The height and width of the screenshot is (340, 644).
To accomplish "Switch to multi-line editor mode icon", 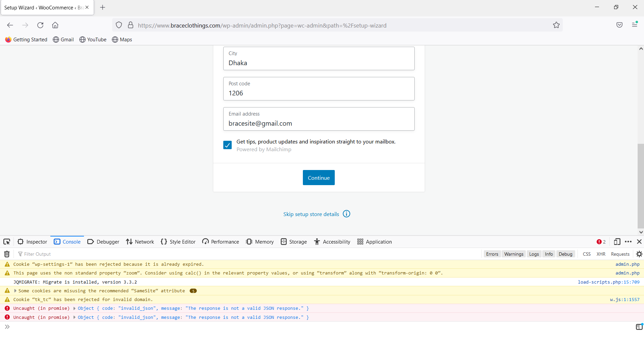I will click(x=639, y=327).
